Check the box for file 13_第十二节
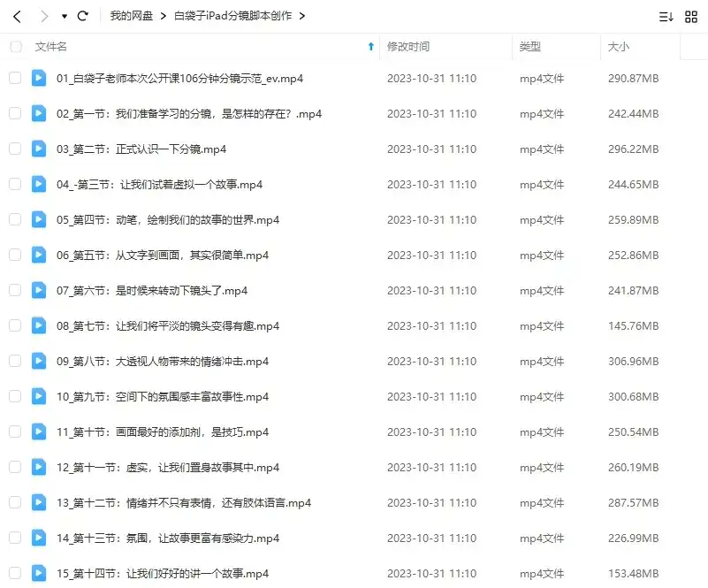Image resolution: width=708 pixels, height=588 pixels. [x=15, y=502]
